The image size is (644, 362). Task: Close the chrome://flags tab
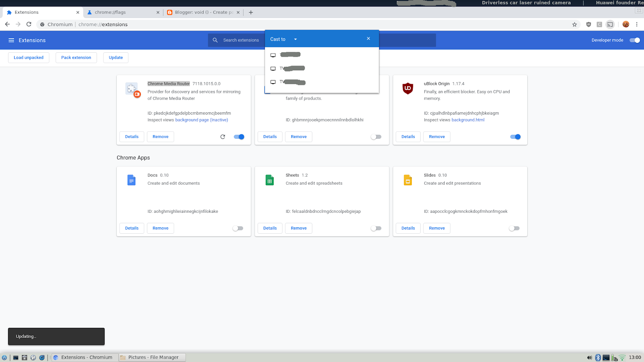pos(158,12)
